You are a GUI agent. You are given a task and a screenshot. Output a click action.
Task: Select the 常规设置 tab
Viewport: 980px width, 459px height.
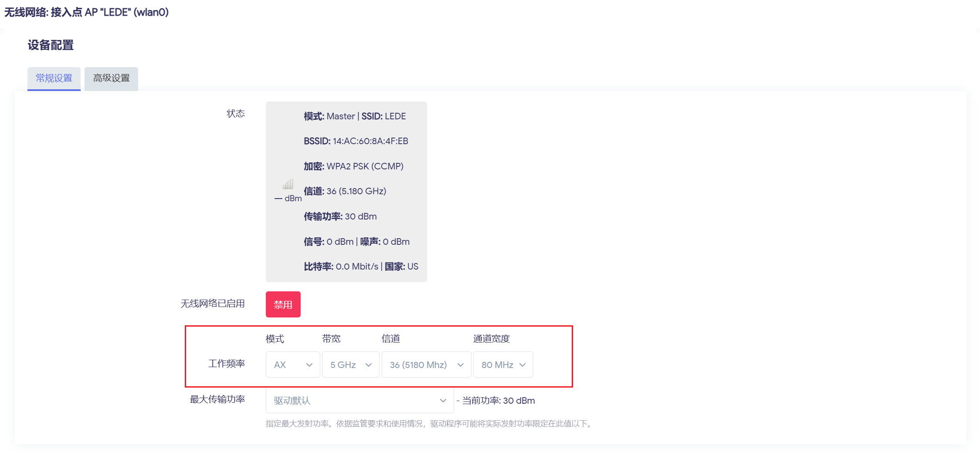(54, 78)
